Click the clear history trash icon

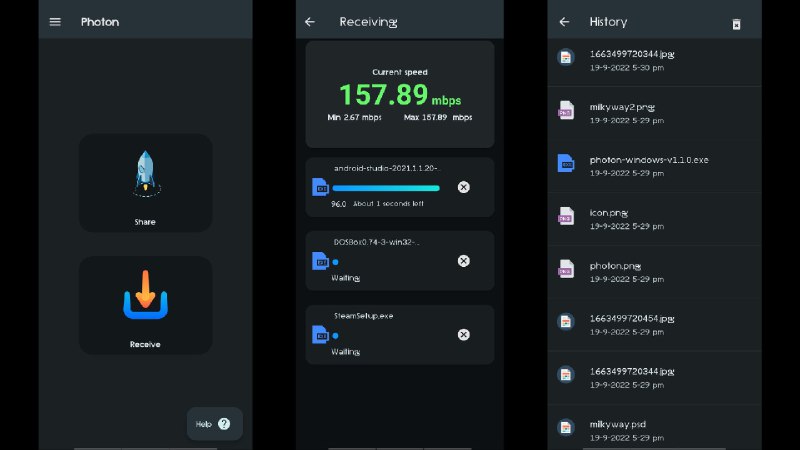point(737,24)
